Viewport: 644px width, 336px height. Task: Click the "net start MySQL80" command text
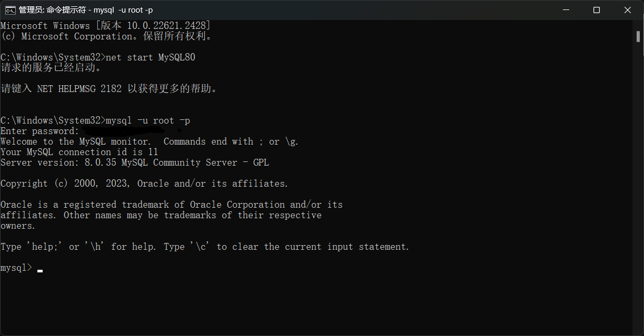pos(151,57)
